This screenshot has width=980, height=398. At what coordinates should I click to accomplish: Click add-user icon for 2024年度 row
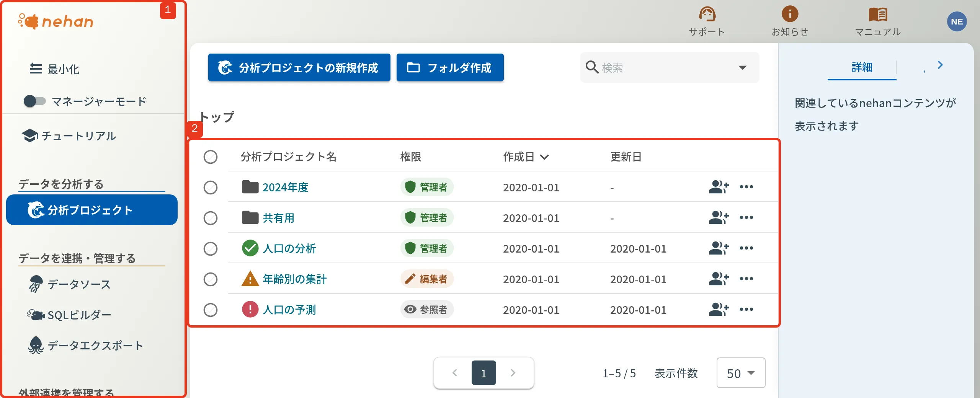[x=719, y=187]
